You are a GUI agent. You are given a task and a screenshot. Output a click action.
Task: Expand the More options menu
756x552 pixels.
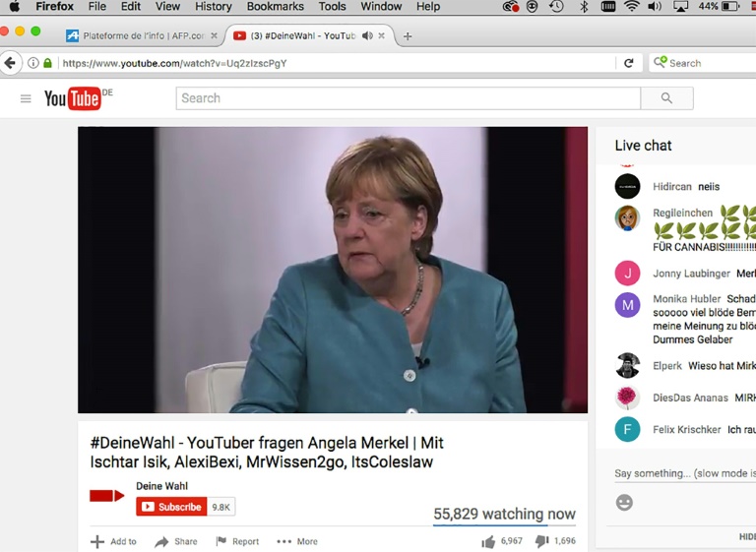click(x=297, y=541)
